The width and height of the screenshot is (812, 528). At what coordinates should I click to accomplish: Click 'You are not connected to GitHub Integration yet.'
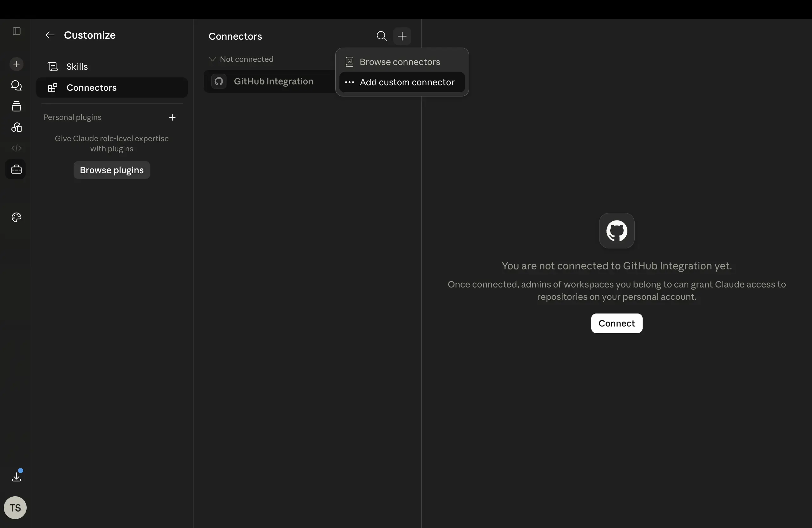click(x=617, y=266)
